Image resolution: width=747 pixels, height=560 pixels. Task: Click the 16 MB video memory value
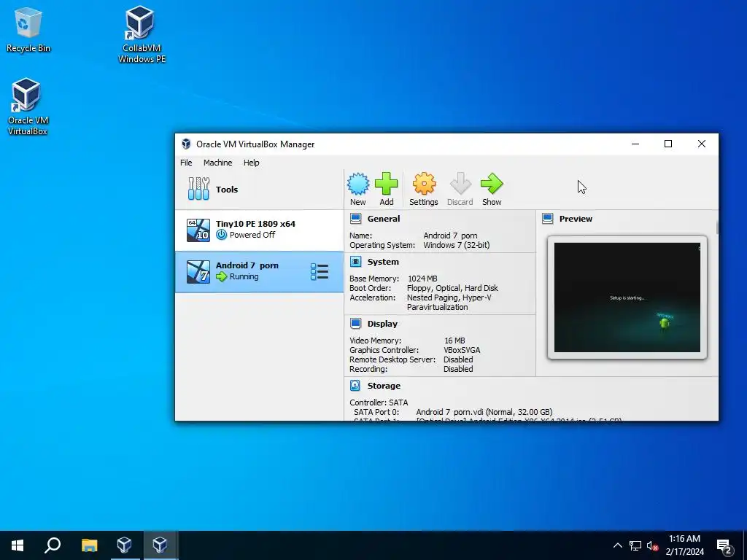[454, 341]
